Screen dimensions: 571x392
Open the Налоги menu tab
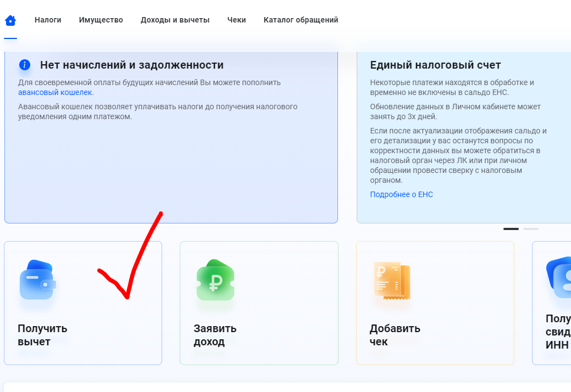(x=48, y=20)
